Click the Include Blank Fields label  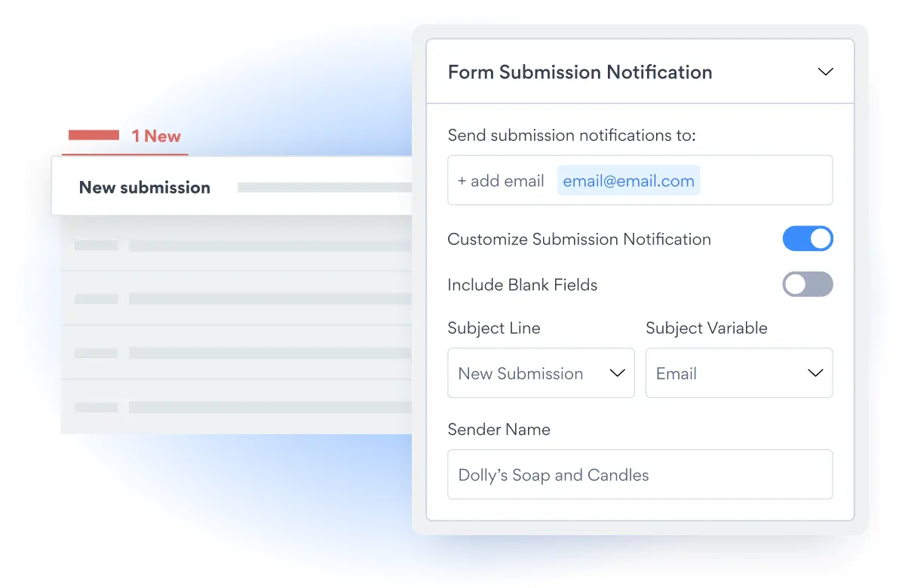[x=522, y=285]
